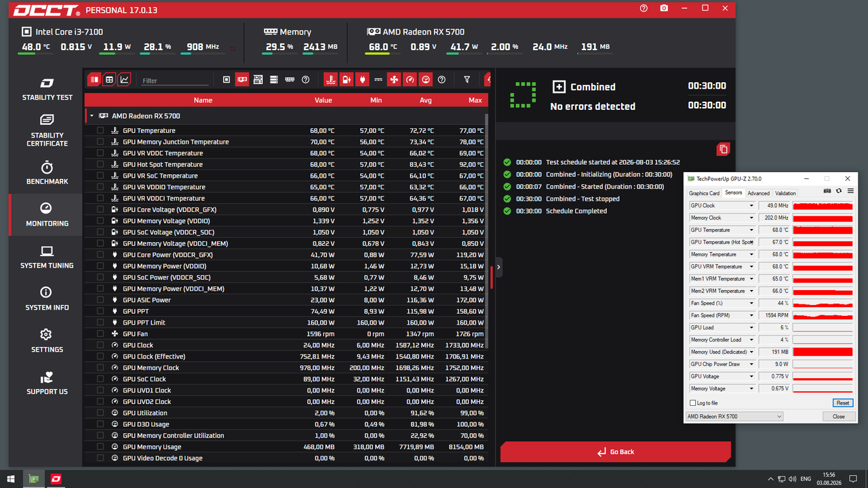Toggle the power sensor type filter
The width and height of the screenshot is (868, 488).
point(362,79)
